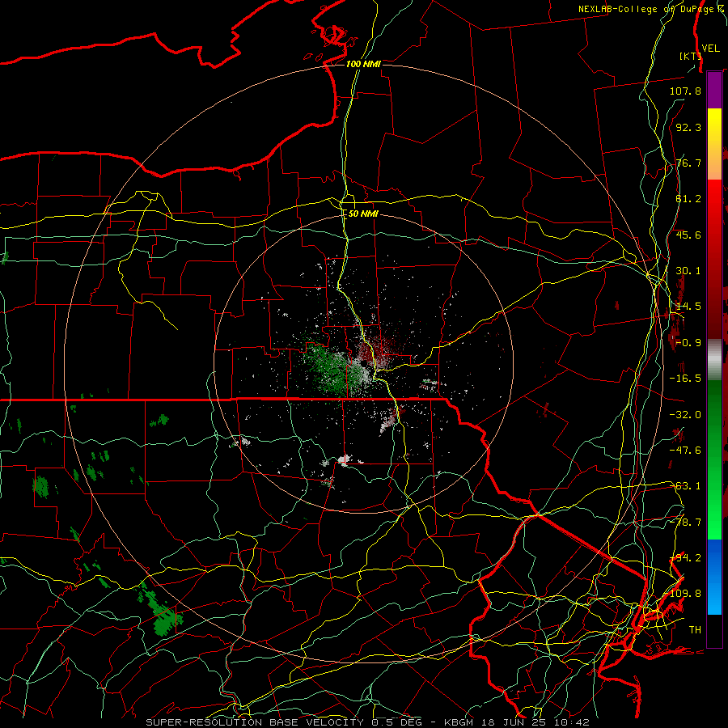Click the 61.2 velocity scale value
Image resolution: width=728 pixels, height=728 pixels.
pyautogui.click(x=688, y=199)
